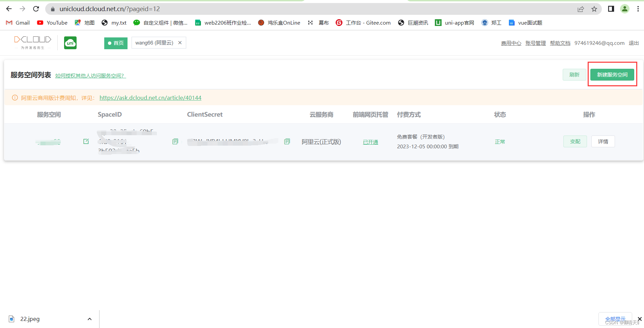Open the 已开通 hosting link
Viewport: 644px width, 328px height.
[x=370, y=142]
